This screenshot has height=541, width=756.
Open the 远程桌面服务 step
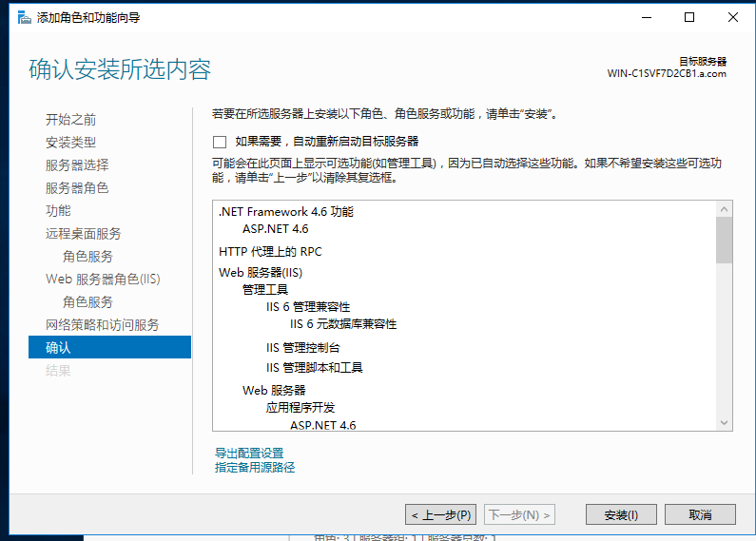click(x=84, y=233)
